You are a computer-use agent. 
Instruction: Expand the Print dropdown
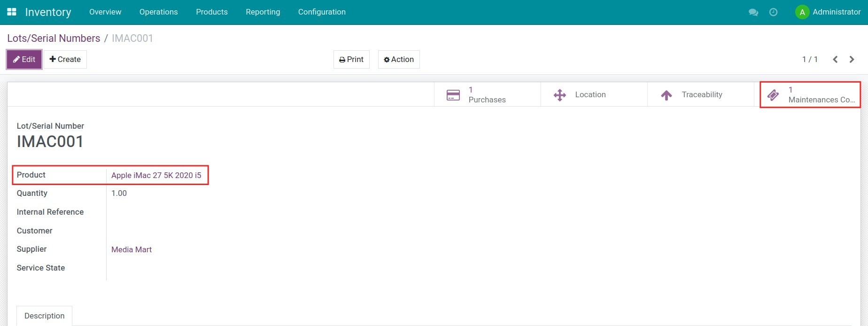(x=351, y=59)
